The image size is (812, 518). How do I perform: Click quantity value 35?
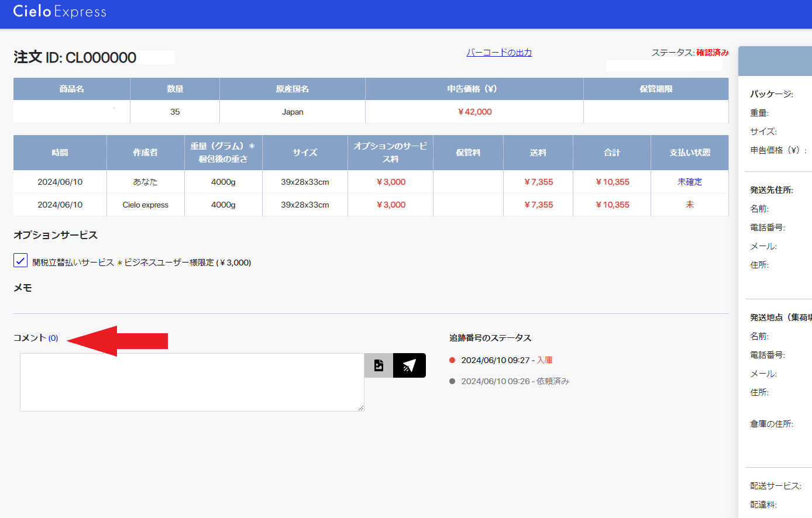[x=175, y=112]
